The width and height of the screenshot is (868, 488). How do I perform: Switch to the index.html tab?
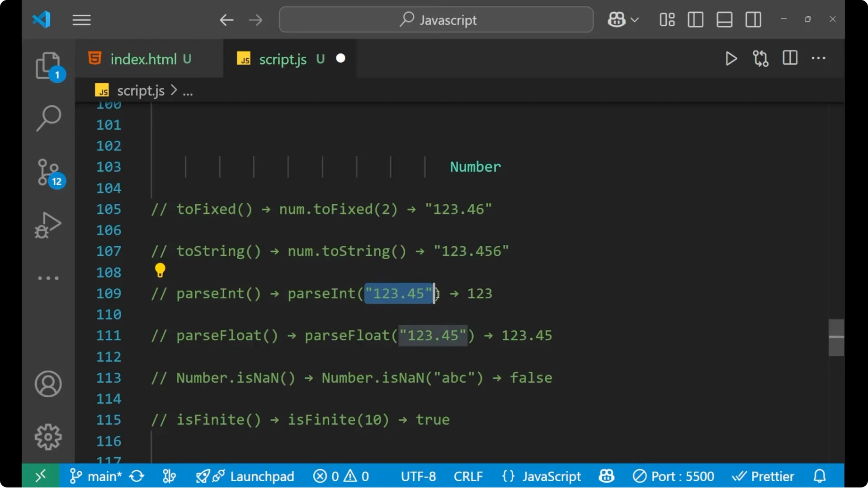[x=144, y=58]
